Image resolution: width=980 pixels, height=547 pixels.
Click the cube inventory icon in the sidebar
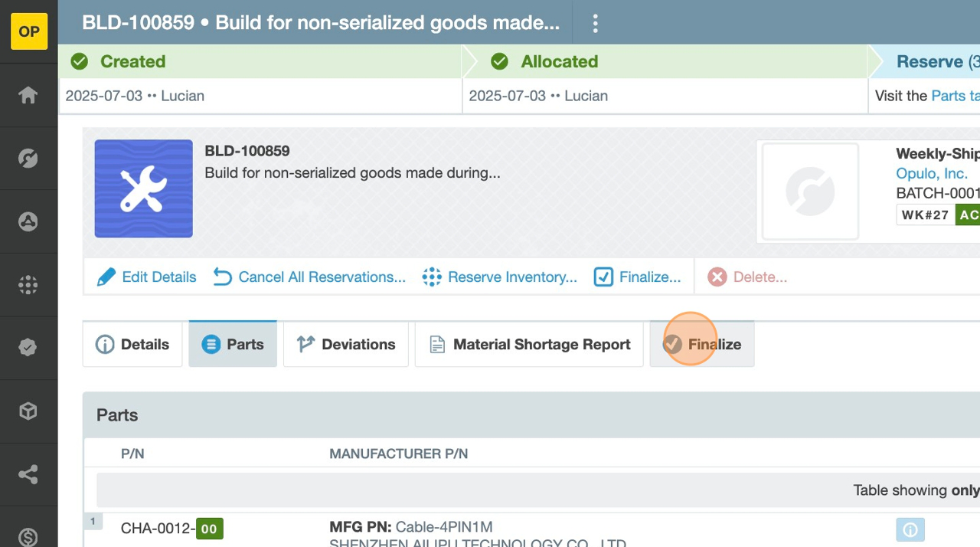pyautogui.click(x=28, y=411)
